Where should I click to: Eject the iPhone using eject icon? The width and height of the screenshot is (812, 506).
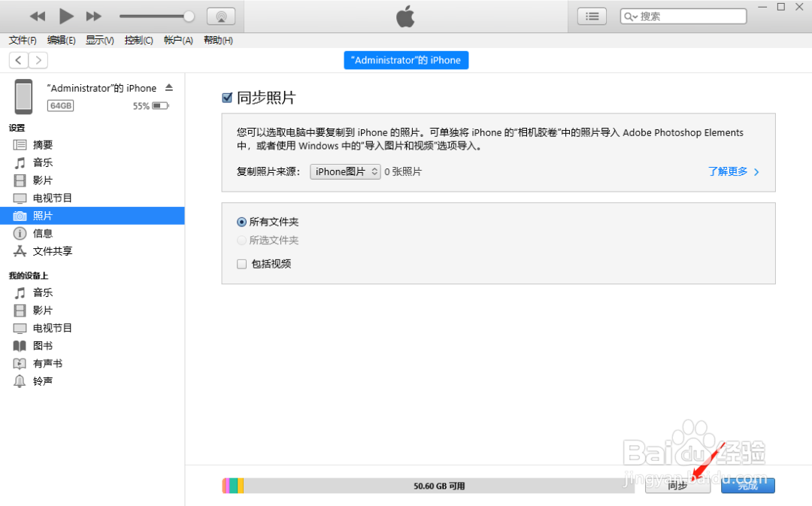click(x=169, y=87)
